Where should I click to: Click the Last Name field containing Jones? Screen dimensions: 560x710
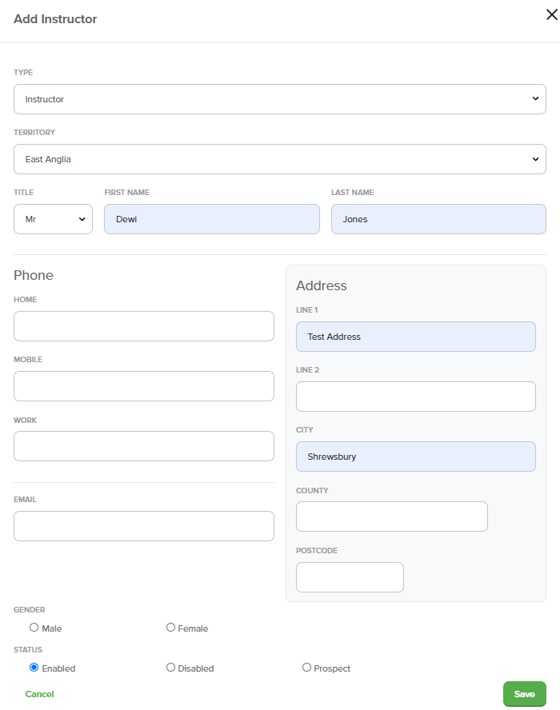[439, 219]
